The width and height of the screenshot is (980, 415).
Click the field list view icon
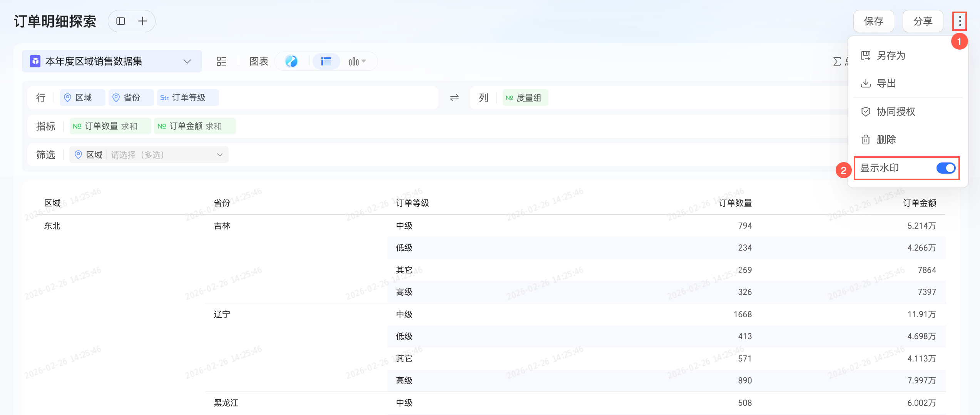click(x=221, y=61)
